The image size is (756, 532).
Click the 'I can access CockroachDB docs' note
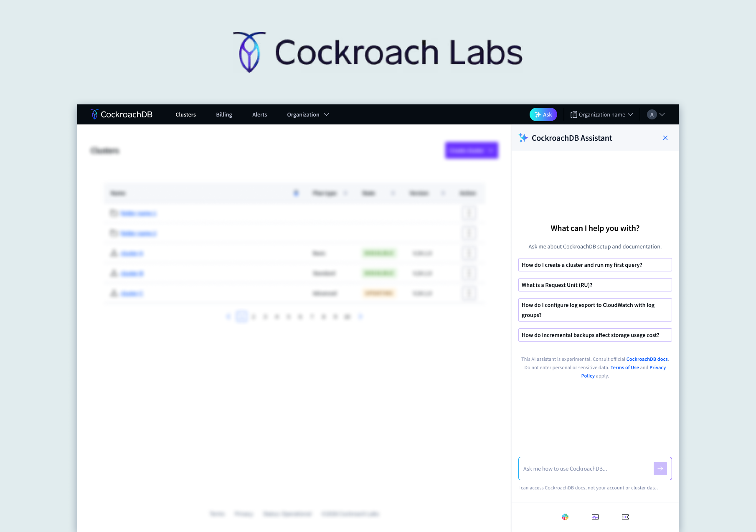click(588, 488)
